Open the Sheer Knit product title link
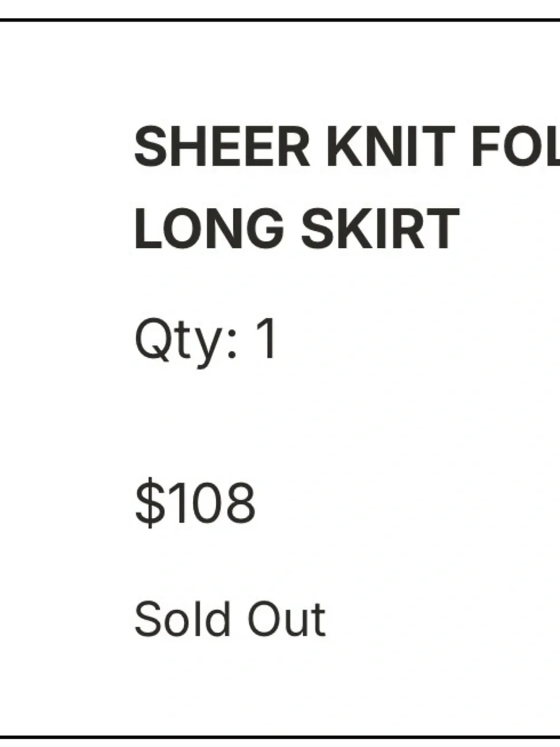560x747 pixels. pyautogui.click(x=347, y=188)
